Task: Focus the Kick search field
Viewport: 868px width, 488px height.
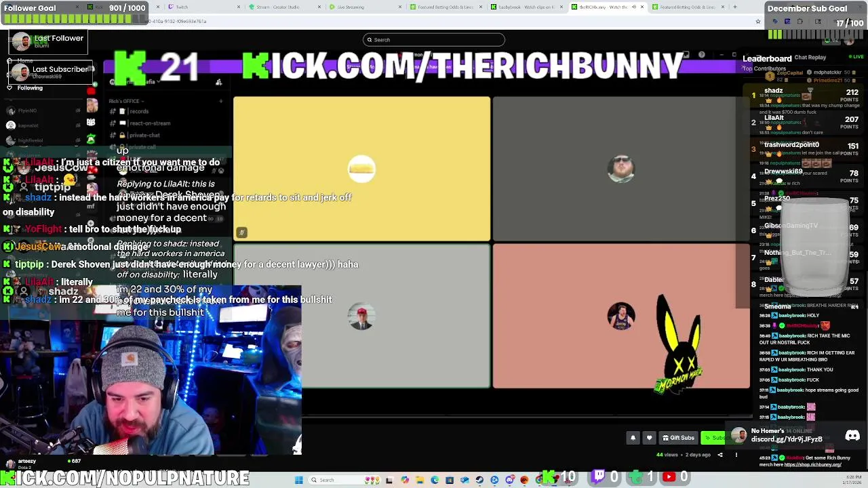Action: tap(434, 39)
